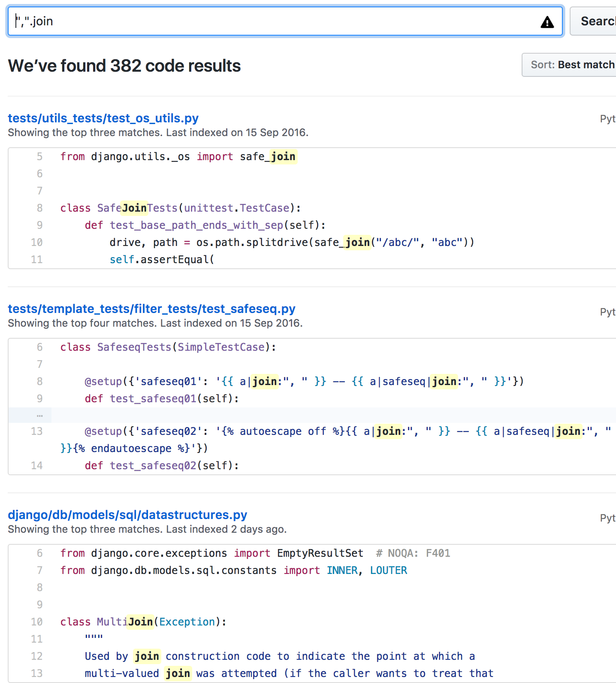Click 'Last indexed 2 days ago' caption

coord(226,529)
